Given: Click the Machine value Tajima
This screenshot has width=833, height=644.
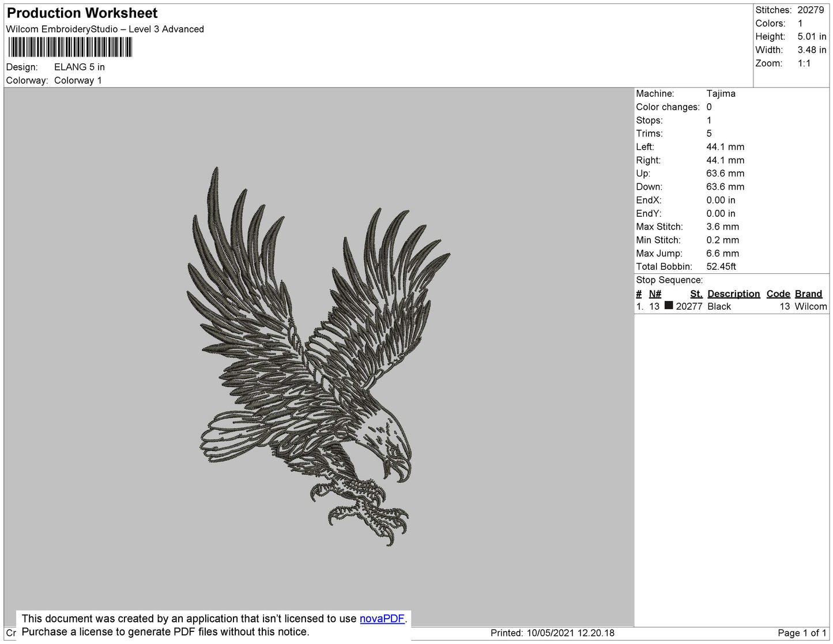Looking at the screenshot, I should tap(721, 93).
